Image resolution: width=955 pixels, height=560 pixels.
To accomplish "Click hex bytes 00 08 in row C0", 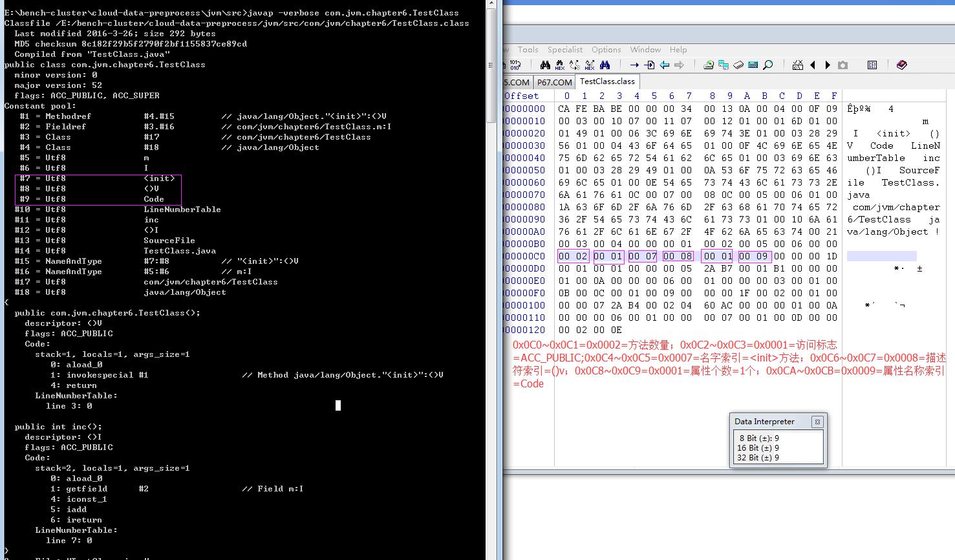I will (678, 256).
